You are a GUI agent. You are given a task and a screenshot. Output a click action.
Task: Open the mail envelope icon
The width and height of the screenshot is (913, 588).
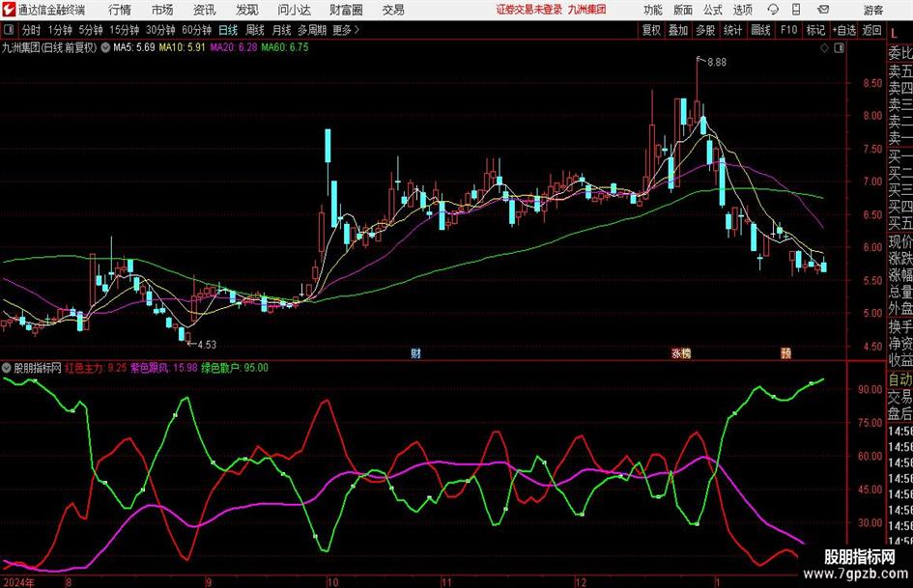823,10
